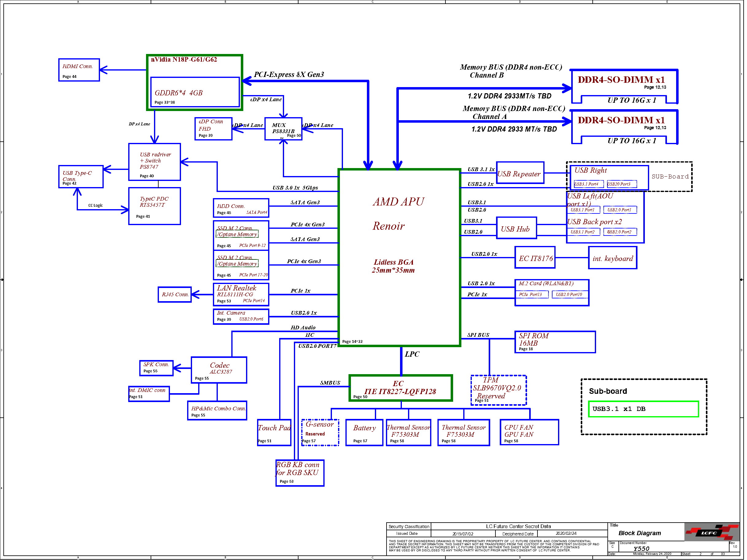Select the USB2.0 Port2 sub-box

pos(620,232)
